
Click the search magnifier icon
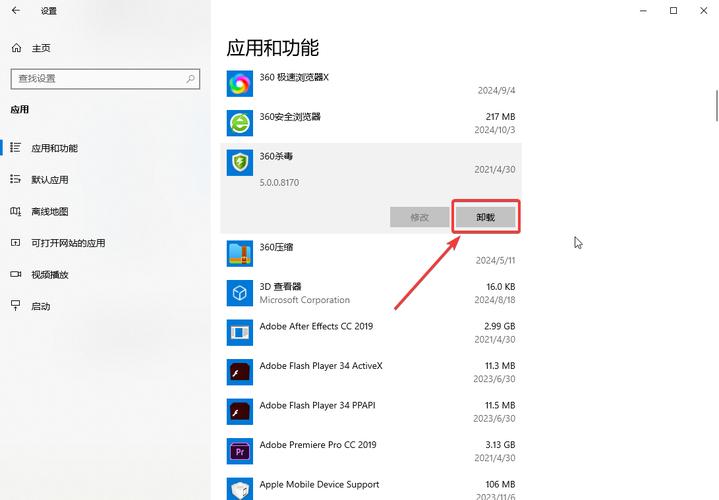point(190,78)
